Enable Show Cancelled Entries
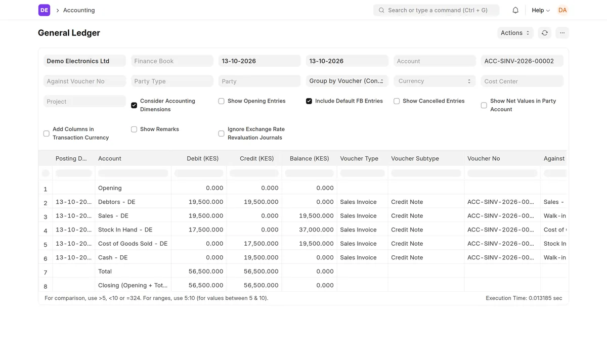This screenshot has height=364, width=607. 397,101
